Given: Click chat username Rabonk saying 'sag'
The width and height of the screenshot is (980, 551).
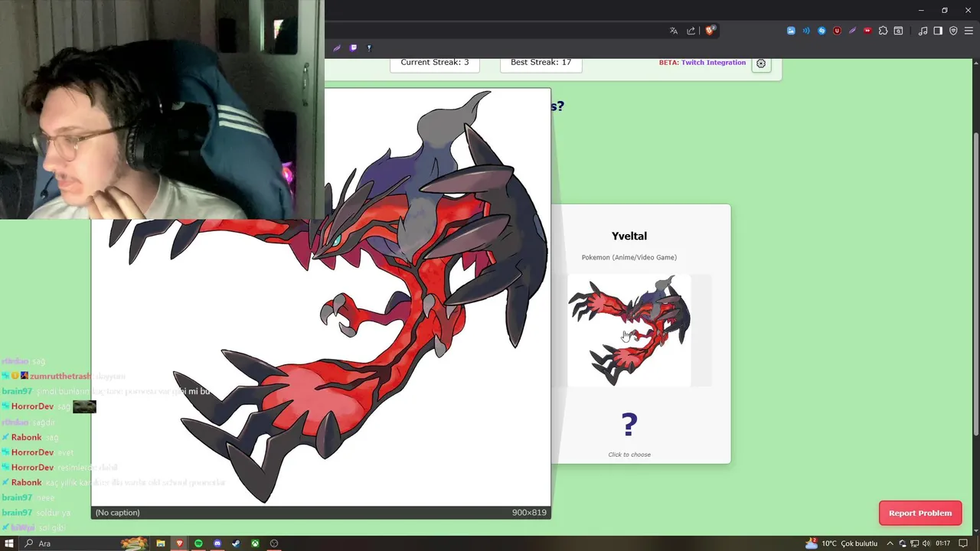Looking at the screenshot, I should (26, 438).
